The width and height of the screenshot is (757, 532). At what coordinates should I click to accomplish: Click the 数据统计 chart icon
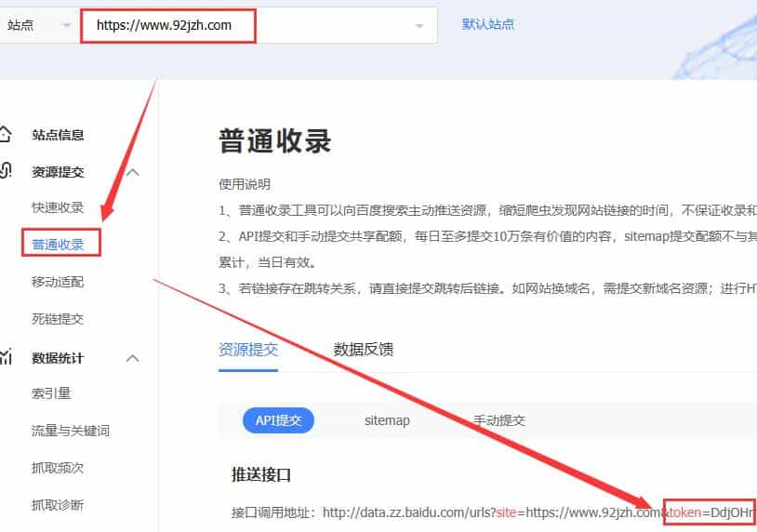[6, 357]
